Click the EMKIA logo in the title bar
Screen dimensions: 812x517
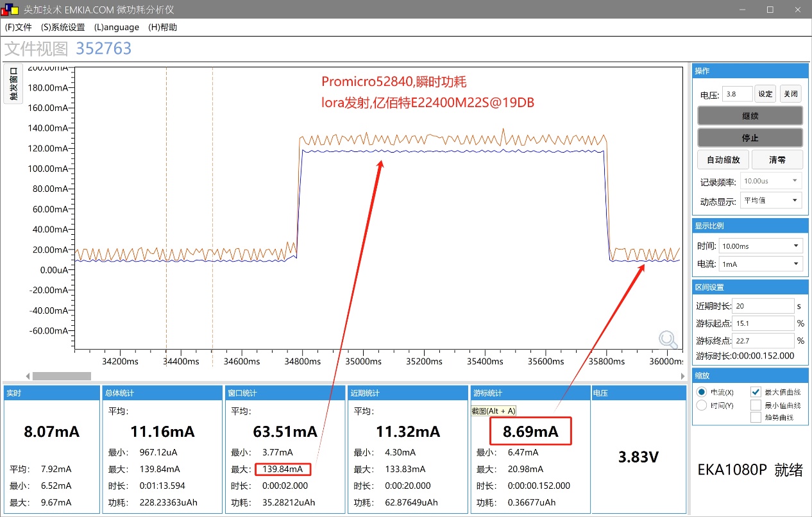coord(9,10)
